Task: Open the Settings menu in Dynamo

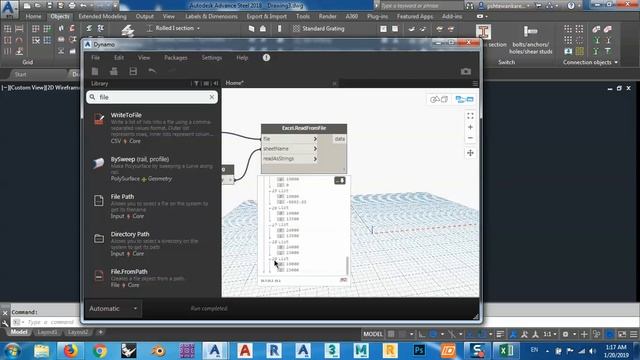Action: click(x=212, y=58)
